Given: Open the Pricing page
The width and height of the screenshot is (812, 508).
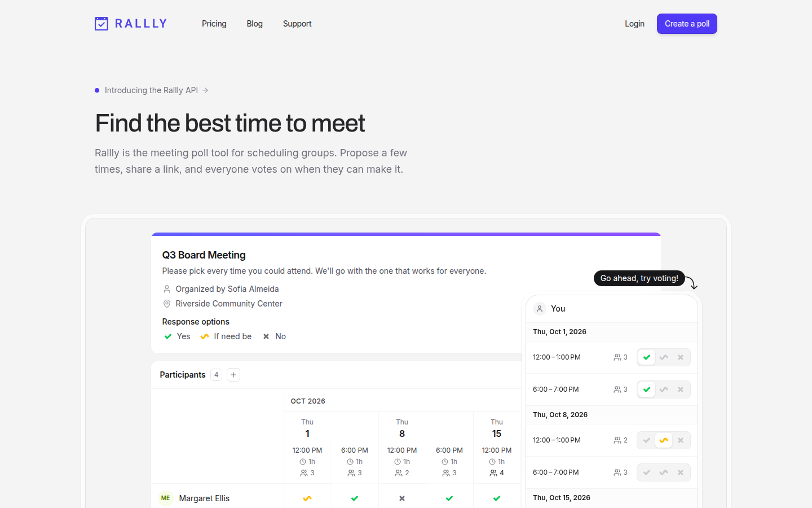Looking at the screenshot, I should [x=214, y=24].
